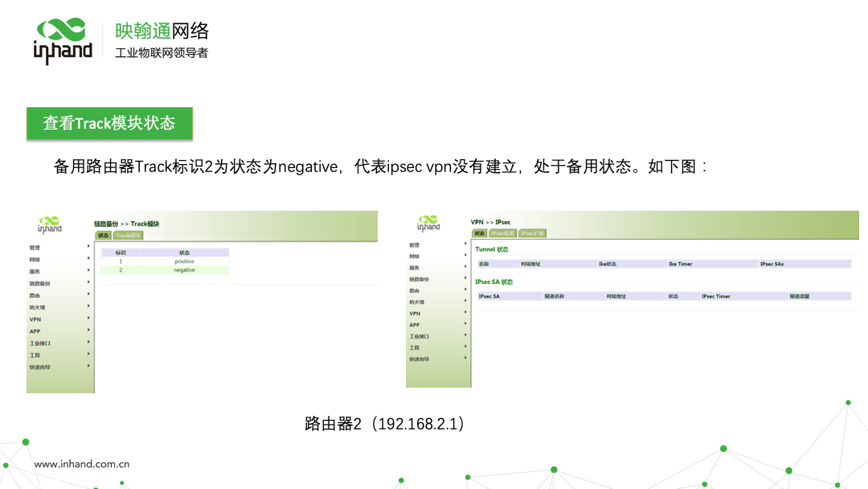Click the green 查看Track模块状态 heading button
The image size is (868, 489).
109,124
